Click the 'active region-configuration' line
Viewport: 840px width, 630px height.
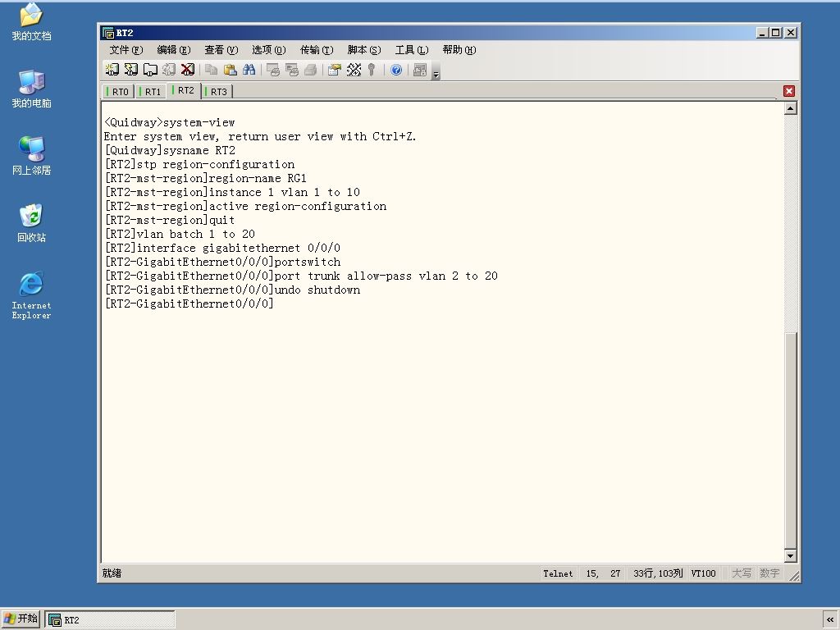point(245,206)
